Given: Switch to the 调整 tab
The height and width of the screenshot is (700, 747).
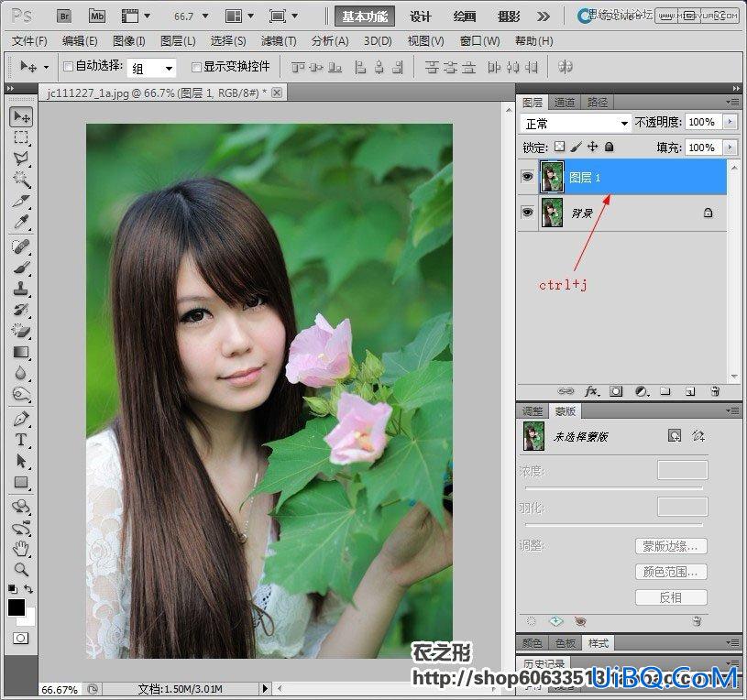Looking at the screenshot, I should (x=533, y=411).
